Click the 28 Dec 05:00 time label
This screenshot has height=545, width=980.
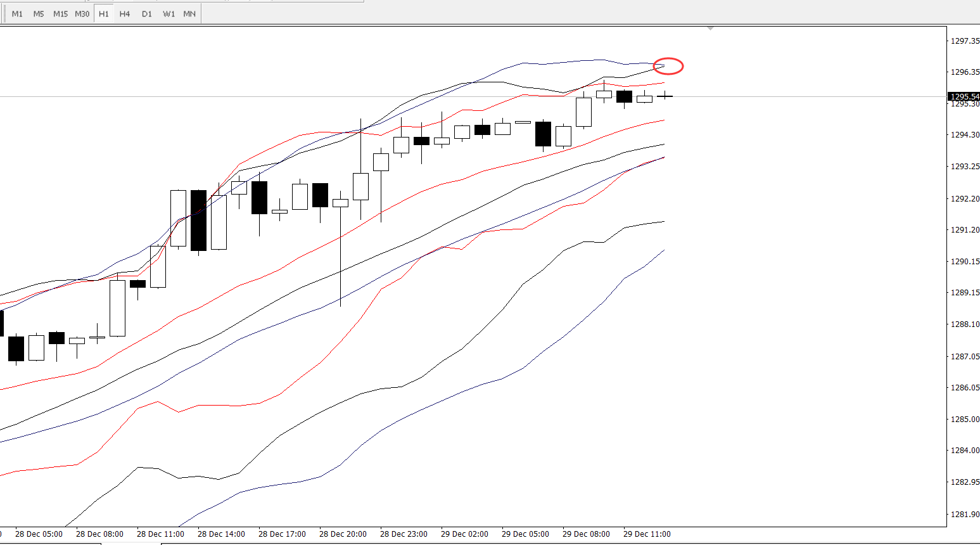39,534
